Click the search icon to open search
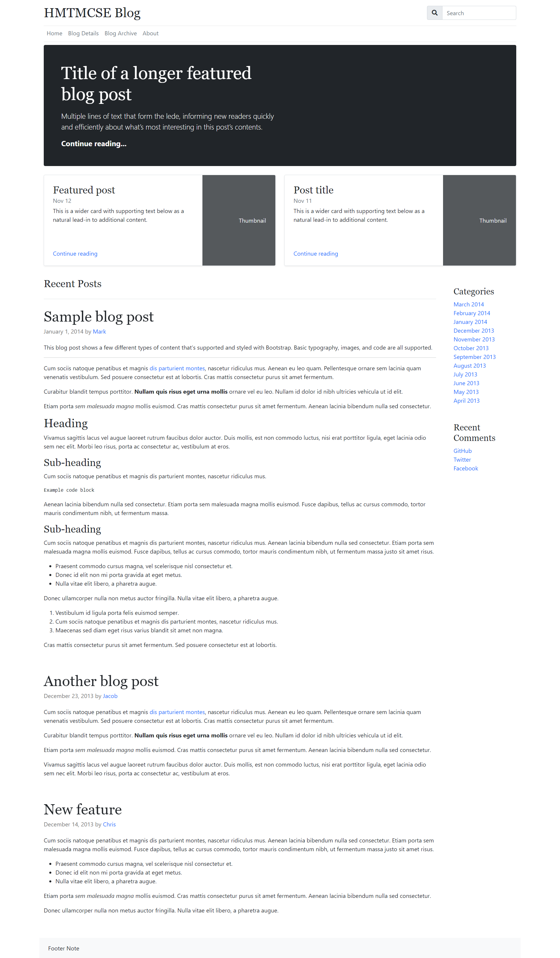 click(x=433, y=13)
